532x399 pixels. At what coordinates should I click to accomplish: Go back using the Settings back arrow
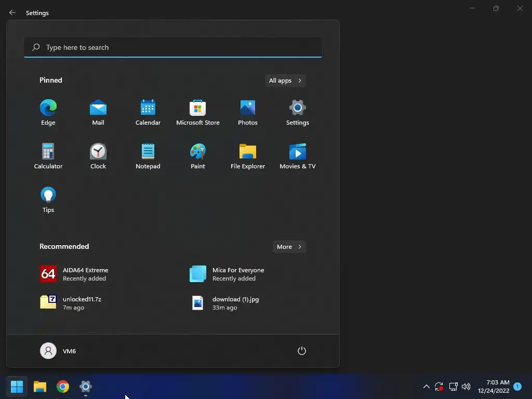click(x=12, y=12)
